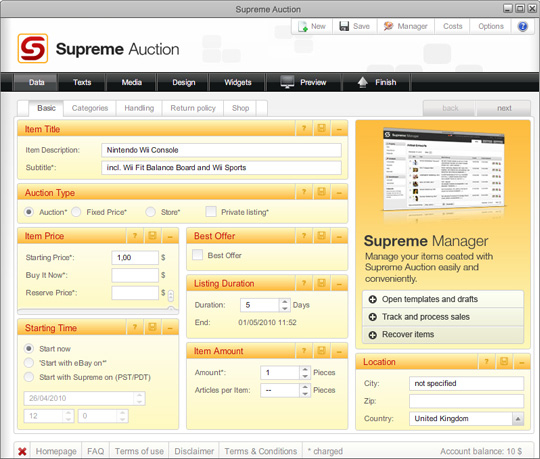Switch to the Texts section
The image size is (540, 459).
click(x=82, y=82)
